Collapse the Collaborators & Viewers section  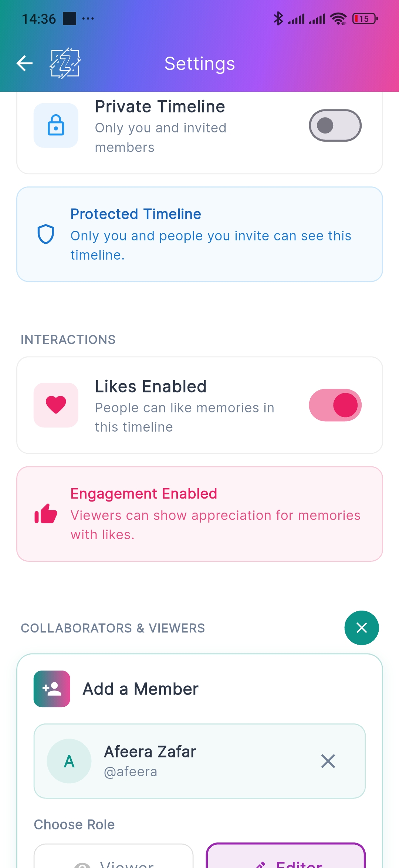coord(361,628)
